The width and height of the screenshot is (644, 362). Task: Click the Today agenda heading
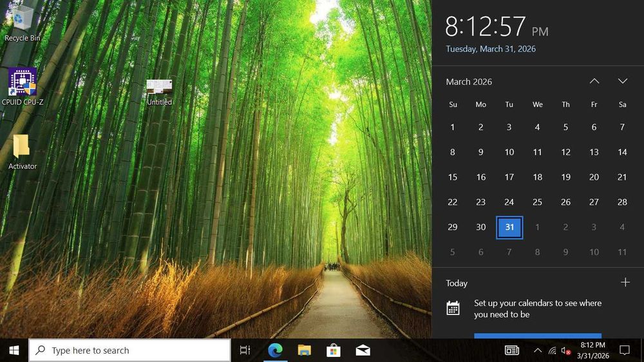(x=457, y=283)
